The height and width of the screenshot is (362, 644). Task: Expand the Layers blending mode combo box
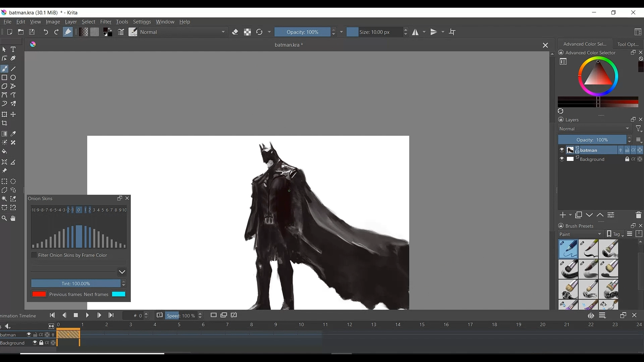(x=595, y=129)
